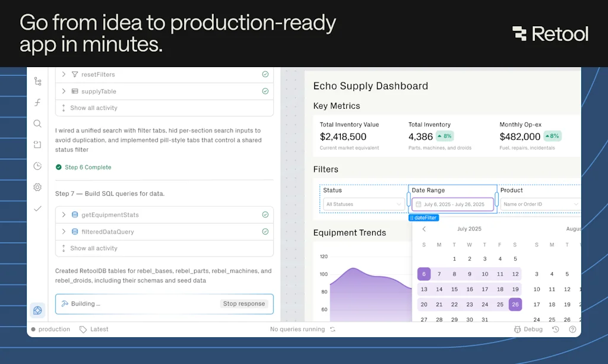Viewport: 608px width, 364px height.
Task: Open the state inspector sidebar icon
Action: (x=37, y=144)
